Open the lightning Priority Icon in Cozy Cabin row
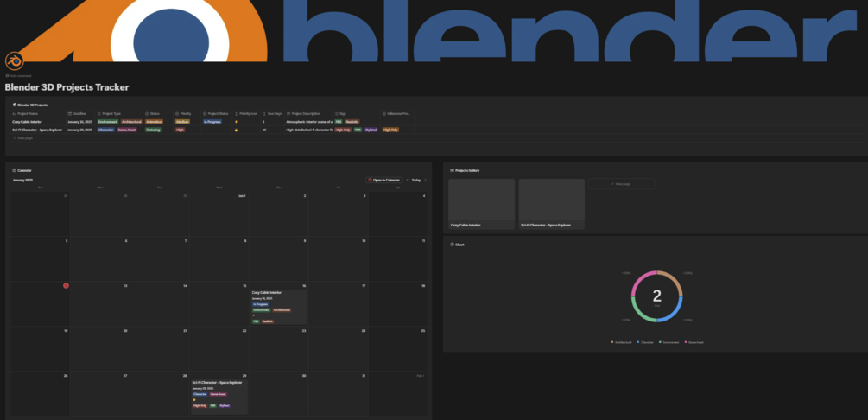868x420 pixels. tap(236, 121)
